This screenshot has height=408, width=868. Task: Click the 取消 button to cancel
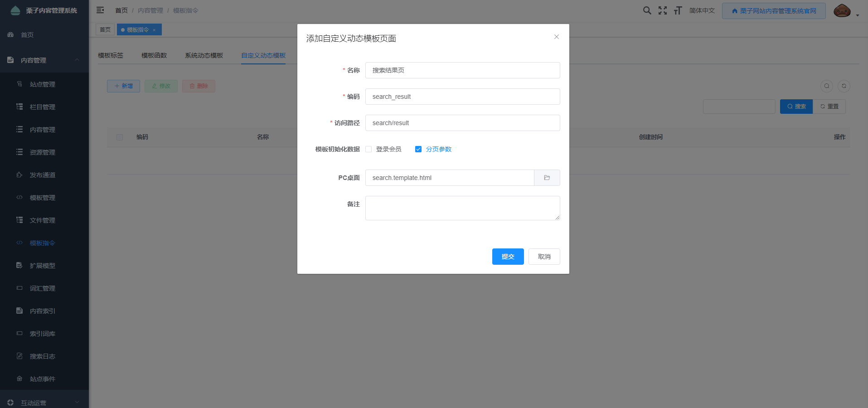544,257
